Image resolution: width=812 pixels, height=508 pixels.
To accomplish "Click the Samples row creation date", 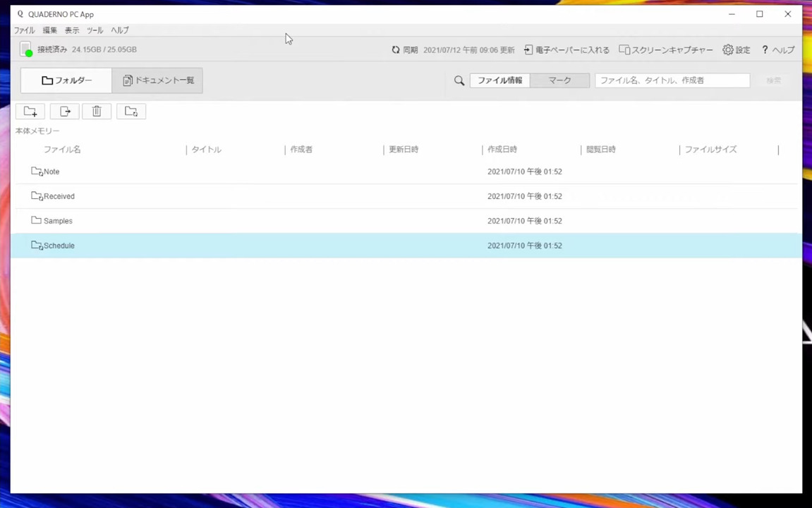I will pos(525,221).
